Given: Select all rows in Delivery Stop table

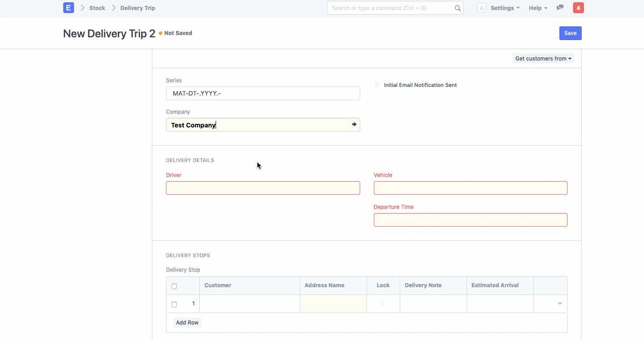Looking at the screenshot, I should (174, 286).
